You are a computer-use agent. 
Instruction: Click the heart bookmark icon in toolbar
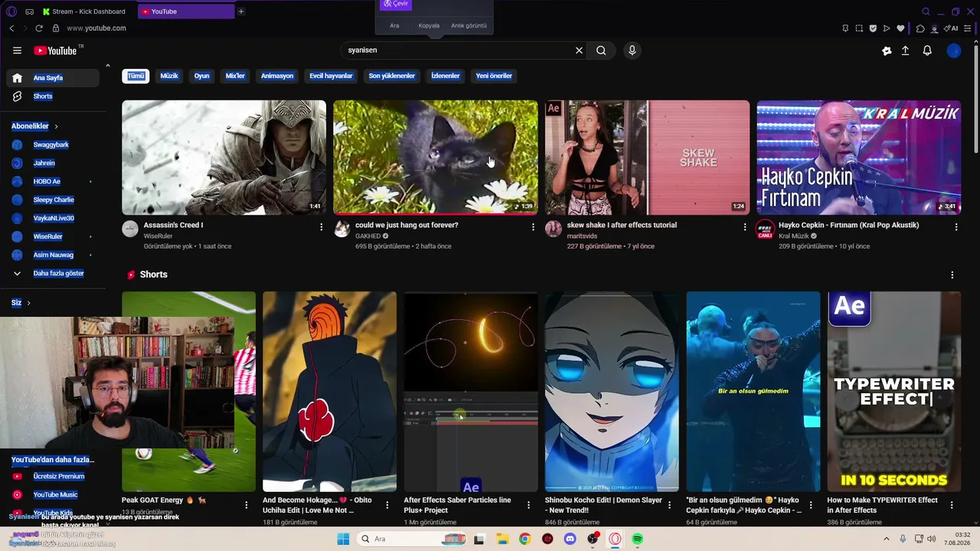900,28
